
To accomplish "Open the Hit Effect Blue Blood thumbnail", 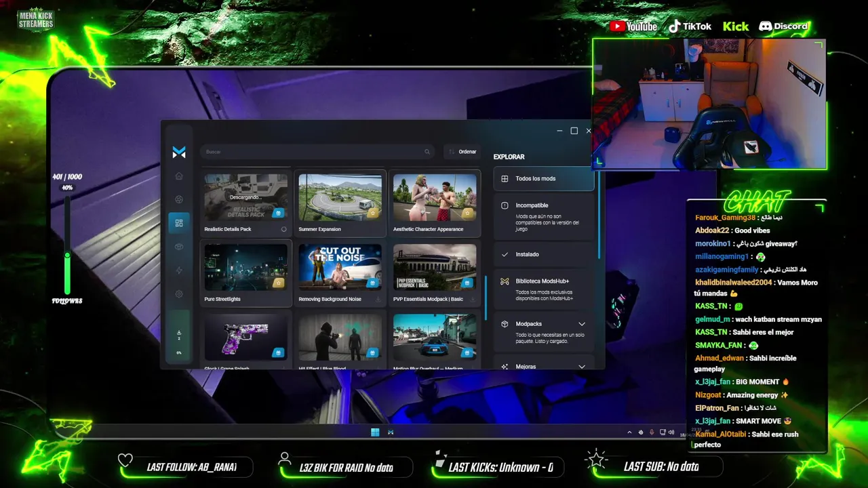I will [340, 337].
